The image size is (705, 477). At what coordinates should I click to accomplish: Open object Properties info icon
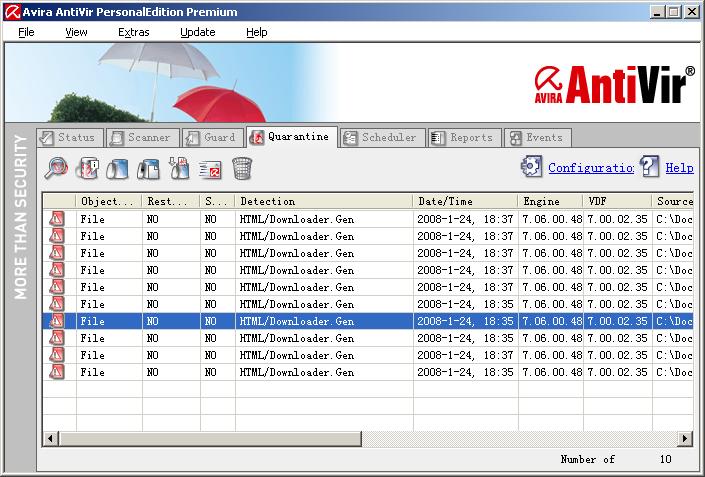87,169
